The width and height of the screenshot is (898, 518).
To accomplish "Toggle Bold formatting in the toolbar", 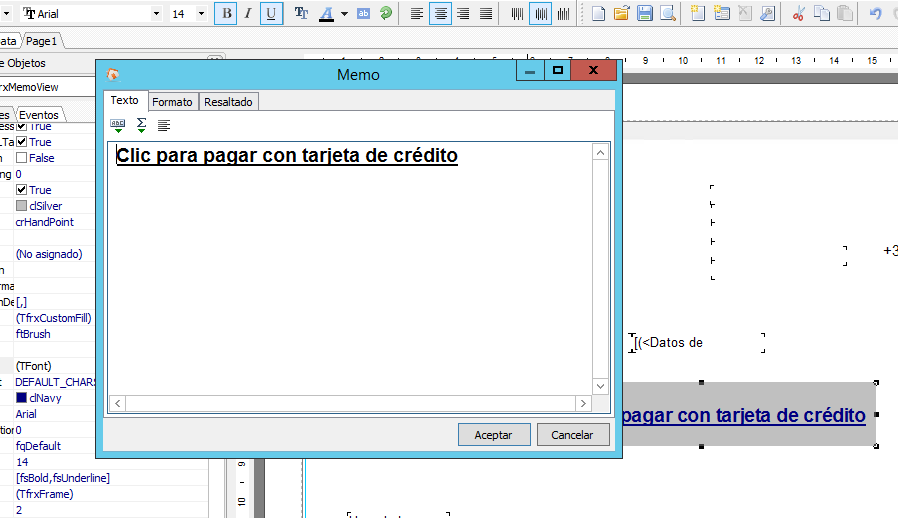I will coord(226,13).
